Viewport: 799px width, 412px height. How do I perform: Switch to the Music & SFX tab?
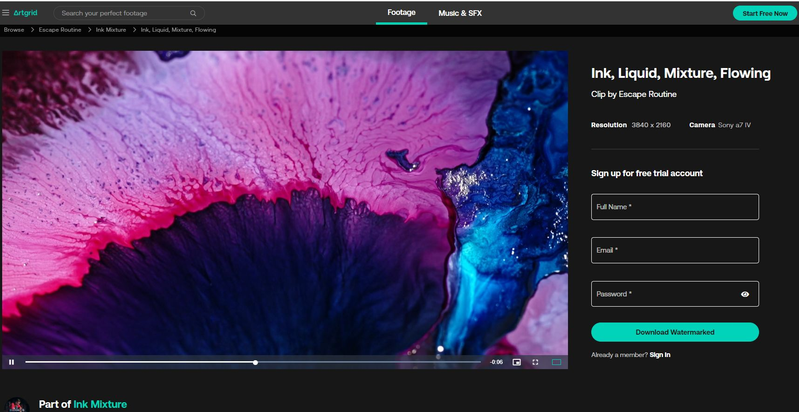(460, 13)
